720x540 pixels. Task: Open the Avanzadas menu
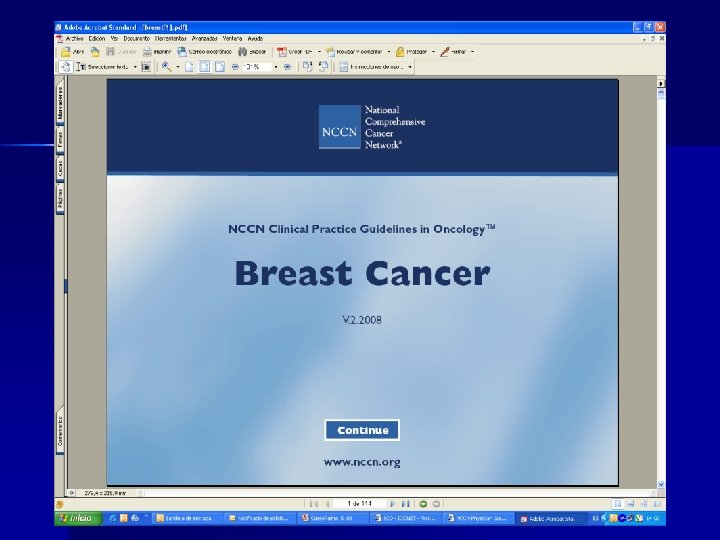[x=204, y=39]
